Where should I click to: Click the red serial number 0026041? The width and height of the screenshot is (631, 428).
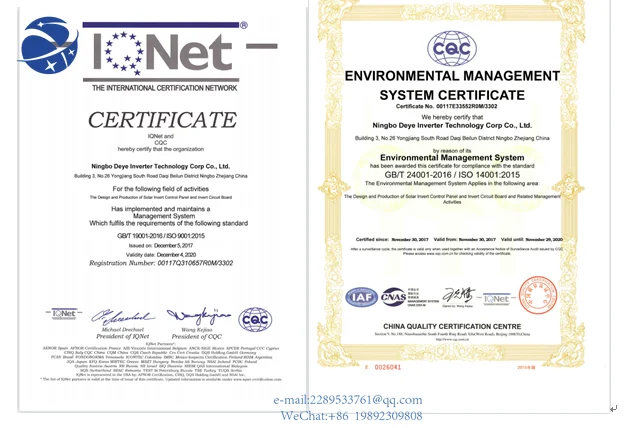click(x=388, y=367)
